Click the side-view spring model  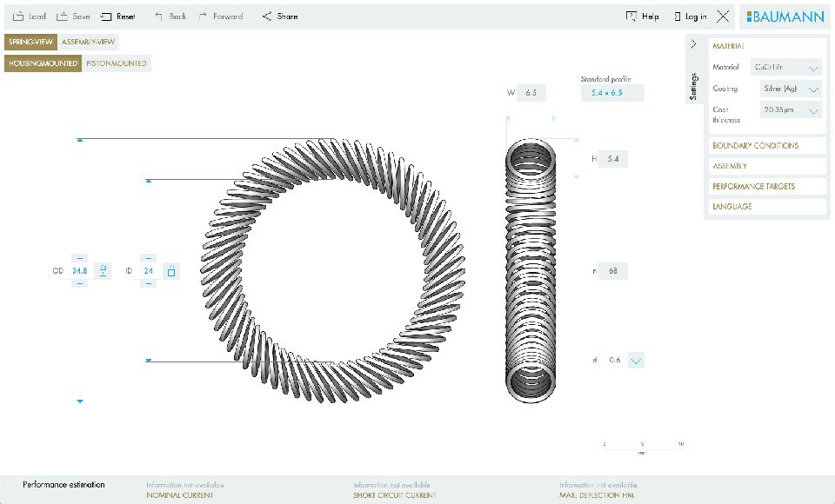tap(531, 270)
